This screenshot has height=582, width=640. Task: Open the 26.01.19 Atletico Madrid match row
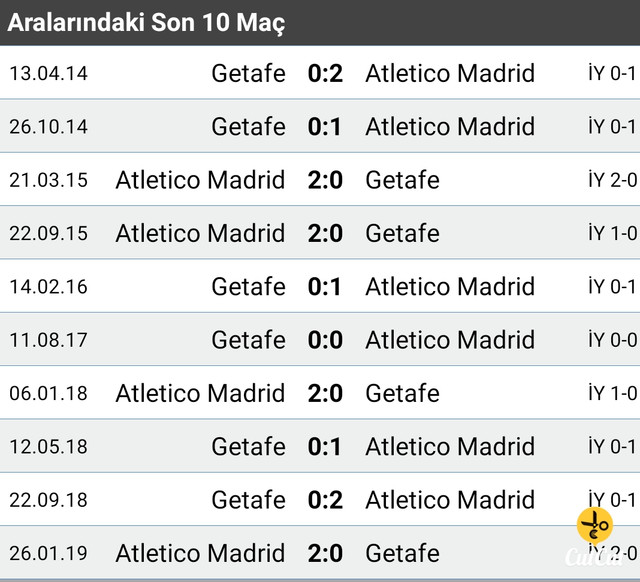coord(320,553)
